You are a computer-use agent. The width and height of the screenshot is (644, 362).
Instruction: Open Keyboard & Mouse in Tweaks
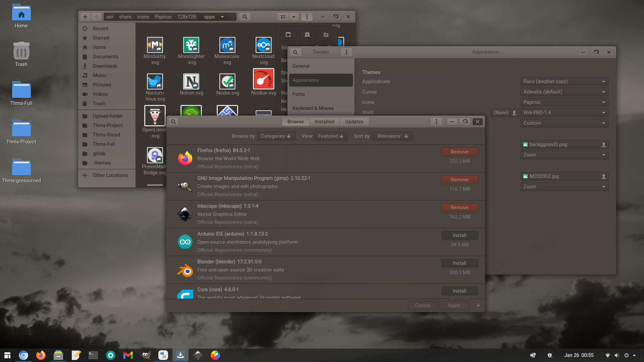click(x=321, y=108)
